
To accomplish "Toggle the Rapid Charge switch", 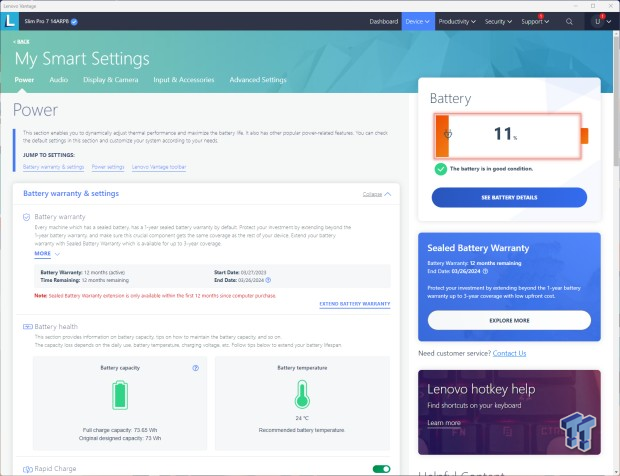I will (381, 469).
